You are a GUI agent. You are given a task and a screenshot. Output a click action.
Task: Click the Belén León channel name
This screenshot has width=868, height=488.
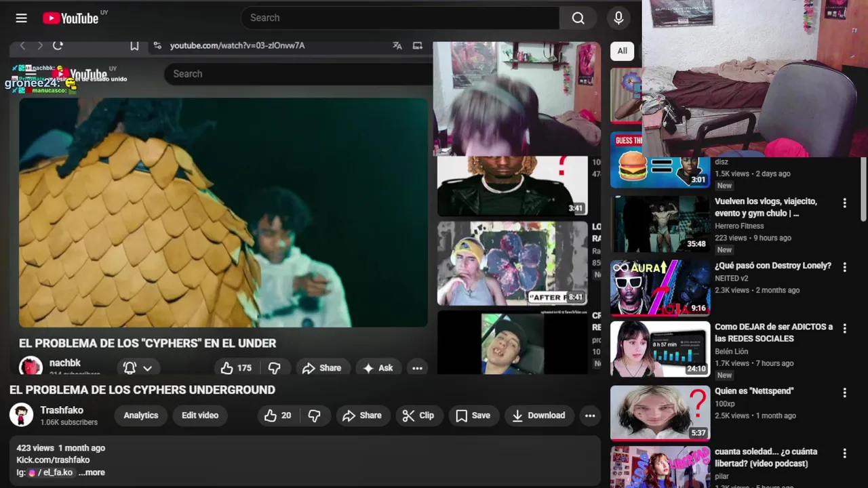(731, 352)
